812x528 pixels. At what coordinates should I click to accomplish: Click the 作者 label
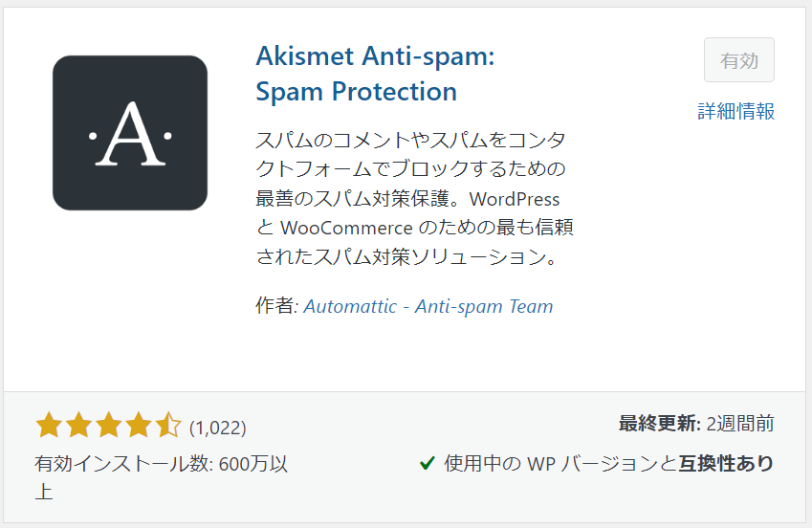pos(277,306)
